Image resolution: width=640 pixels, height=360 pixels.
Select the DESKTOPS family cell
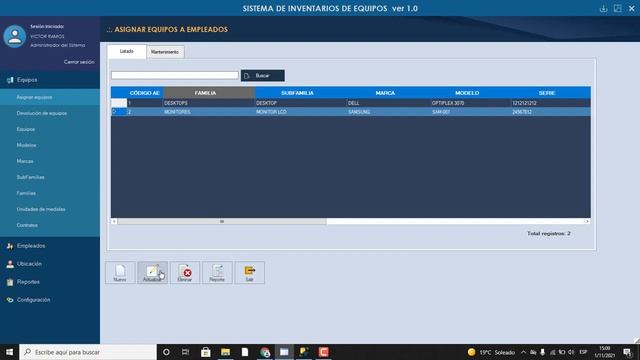209,103
